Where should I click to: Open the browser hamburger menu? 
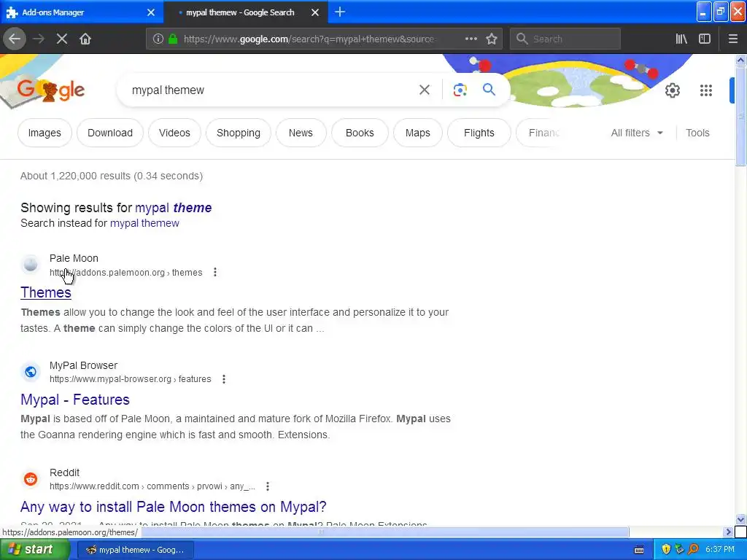[x=732, y=39]
